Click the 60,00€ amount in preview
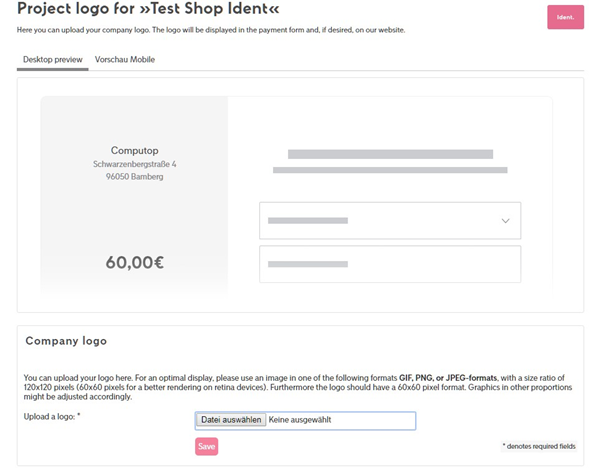Viewport: 601px width, 468px height. point(135,263)
